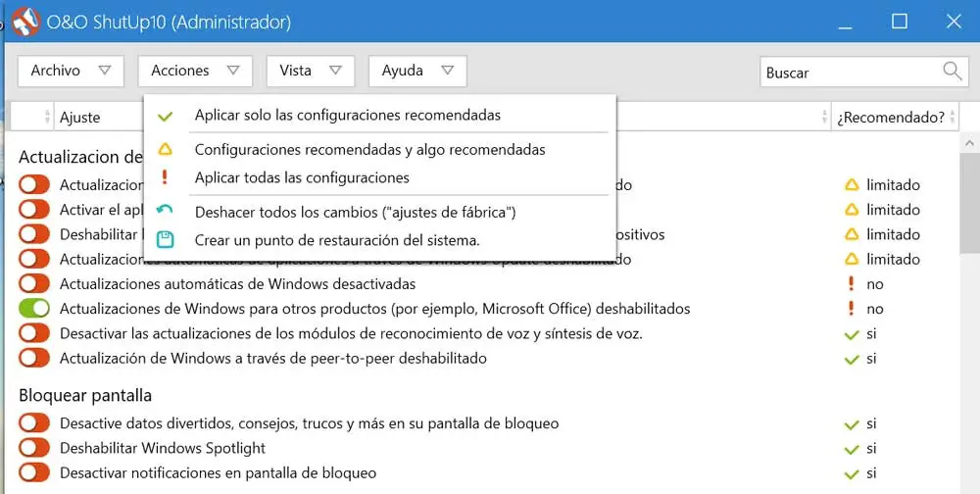The height and width of the screenshot is (494, 980).
Task: Maximize the O&O ShutUp10 window
Action: coord(900,22)
